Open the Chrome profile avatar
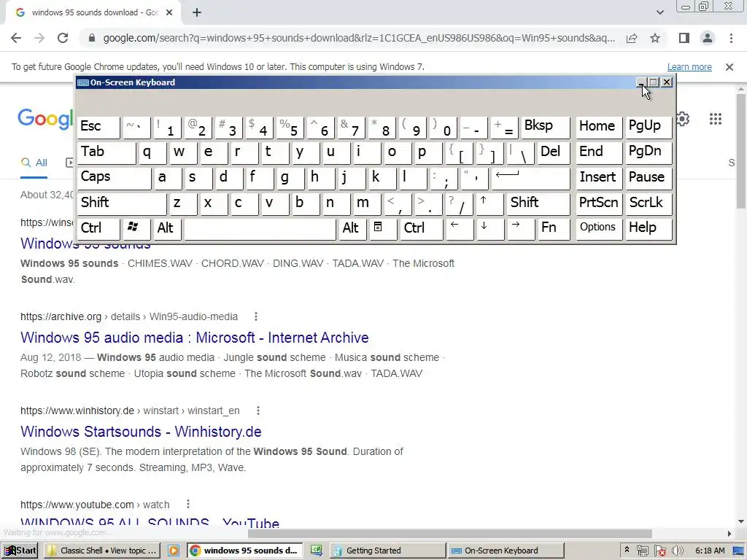Viewport: 747px width, 560px height. coord(708,38)
